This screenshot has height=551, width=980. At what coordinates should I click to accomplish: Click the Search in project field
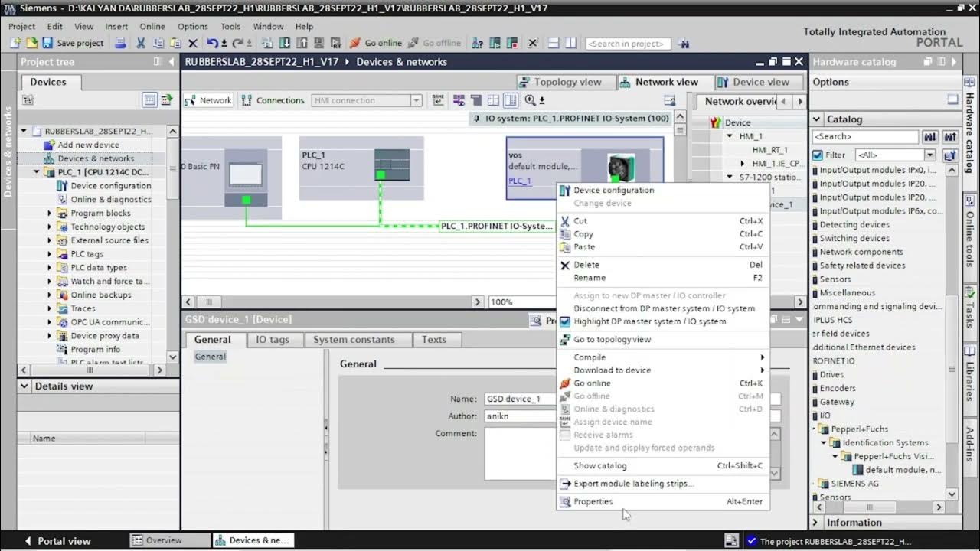point(628,44)
